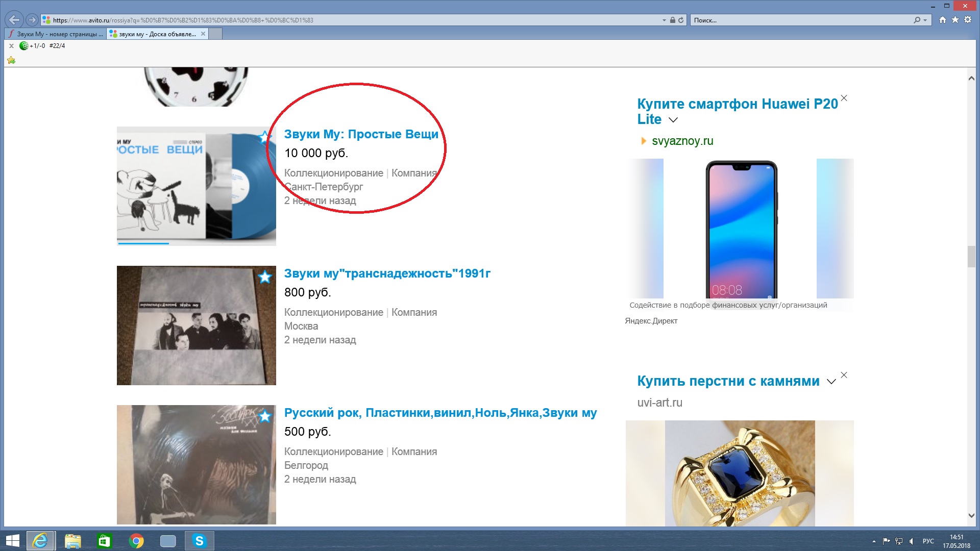
Task: Expand the перстни с камнями ad chevron
Action: (x=831, y=382)
